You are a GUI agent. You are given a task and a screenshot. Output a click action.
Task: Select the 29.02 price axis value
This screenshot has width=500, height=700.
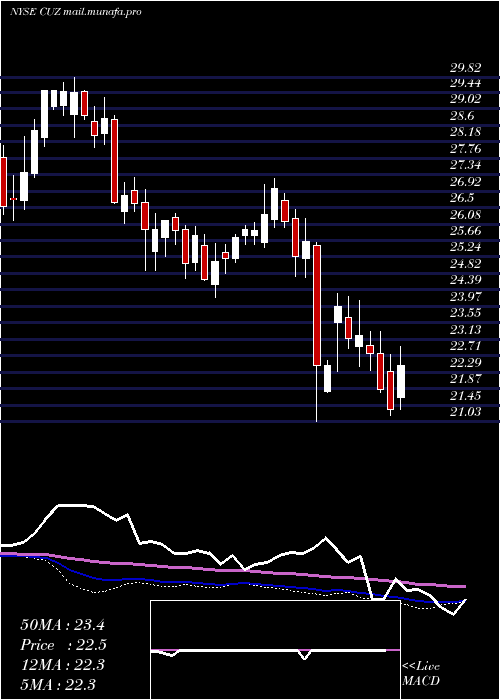pos(466,99)
